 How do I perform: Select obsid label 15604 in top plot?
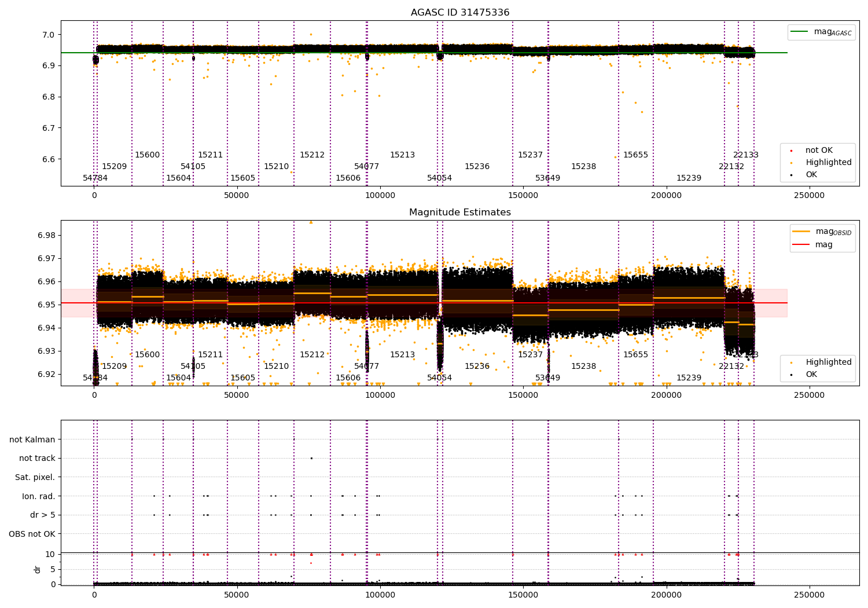point(179,178)
